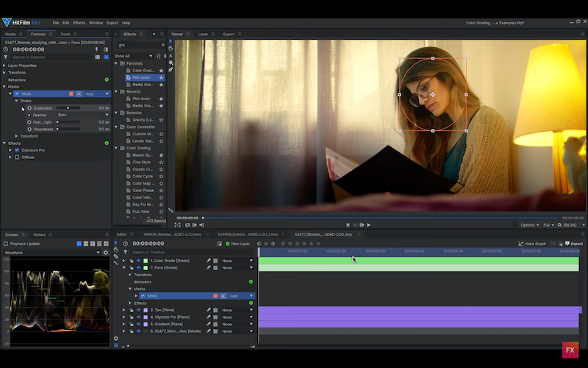The image size is (588, 368).
Task: Open scope settings gear next to Waveform
Action: 106,252
